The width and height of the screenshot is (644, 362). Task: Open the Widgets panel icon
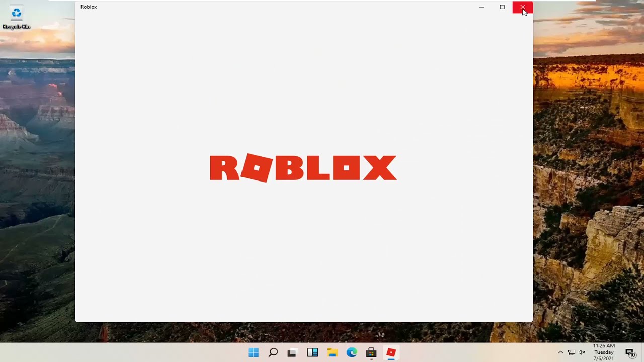(x=312, y=352)
